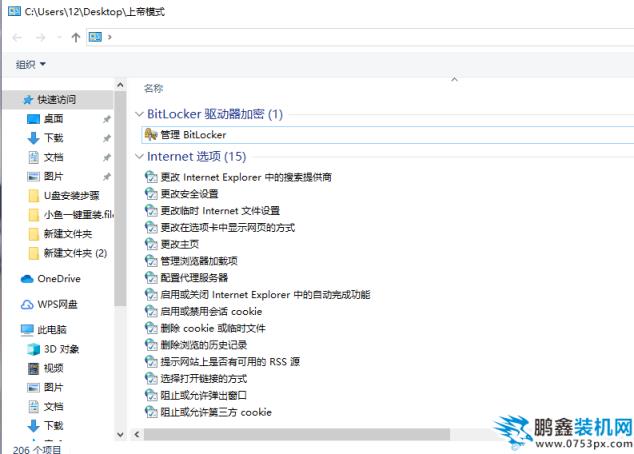Click icon beside 删除 cookie 或临时文件
Screen dimensions: 634x454
[151, 328]
